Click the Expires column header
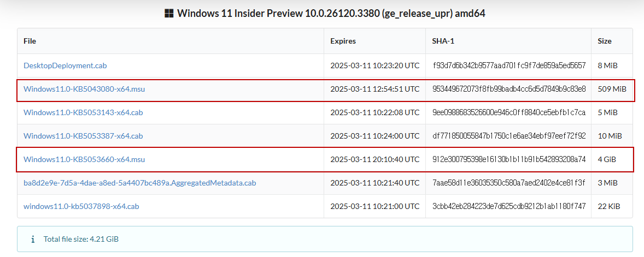 tap(343, 41)
